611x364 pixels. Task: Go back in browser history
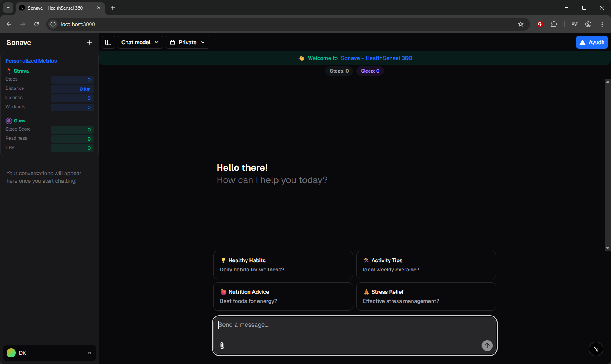(9, 24)
